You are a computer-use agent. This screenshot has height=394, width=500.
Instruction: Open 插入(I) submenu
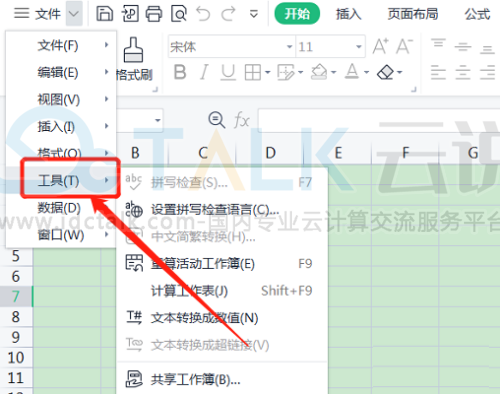coord(61,126)
